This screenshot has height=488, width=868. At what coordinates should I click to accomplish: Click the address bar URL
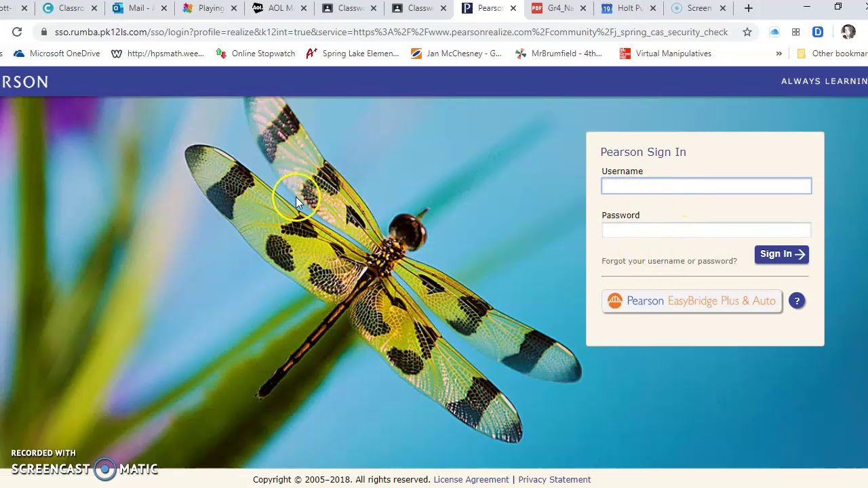tap(391, 32)
